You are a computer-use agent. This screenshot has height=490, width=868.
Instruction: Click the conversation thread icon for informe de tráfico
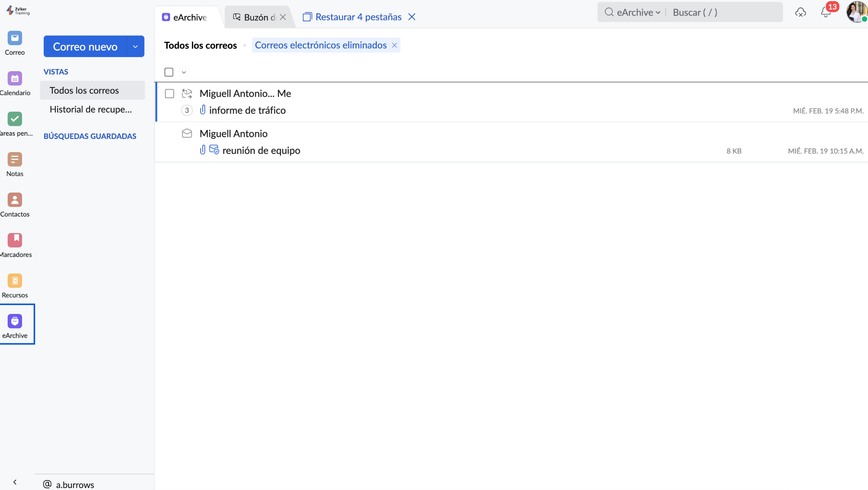tap(187, 94)
